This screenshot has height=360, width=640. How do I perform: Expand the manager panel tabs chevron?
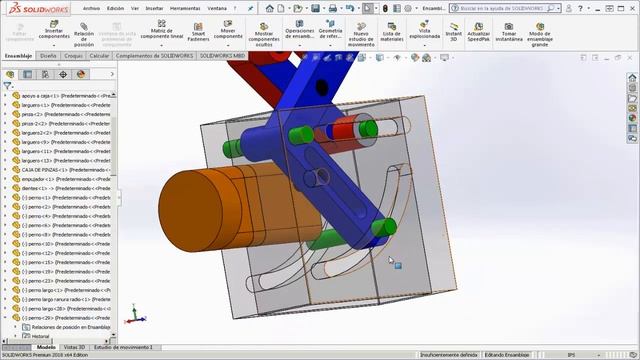[112, 74]
